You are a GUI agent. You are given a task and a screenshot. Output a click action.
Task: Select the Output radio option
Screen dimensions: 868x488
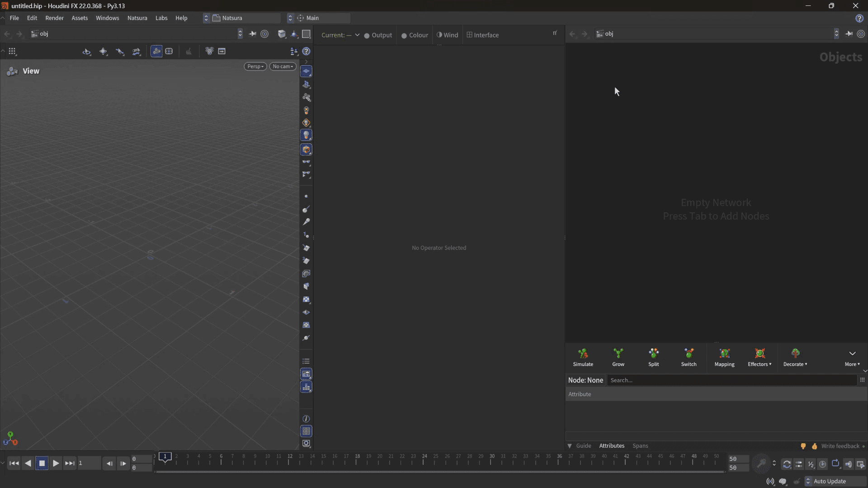378,35
